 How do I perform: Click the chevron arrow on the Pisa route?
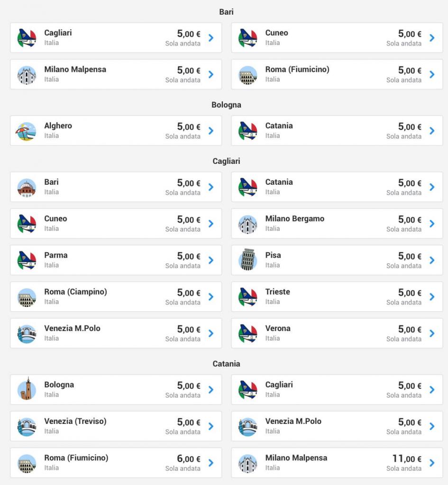(x=432, y=260)
